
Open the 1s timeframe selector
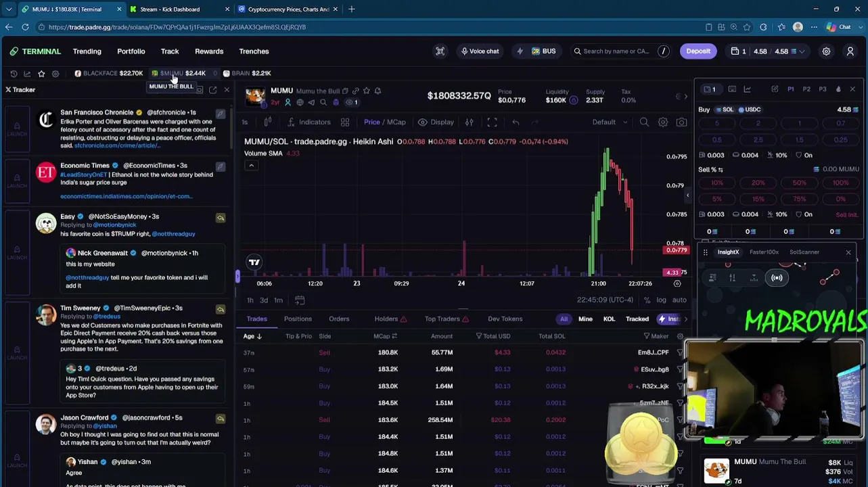(x=245, y=122)
